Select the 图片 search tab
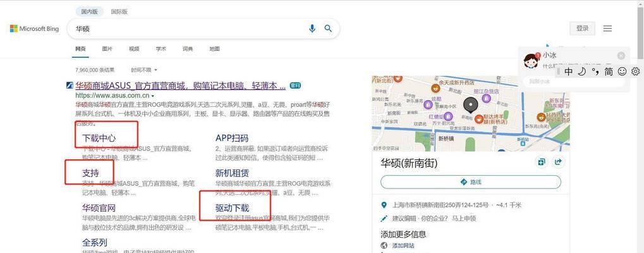The width and height of the screenshot is (644, 253). click(107, 49)
